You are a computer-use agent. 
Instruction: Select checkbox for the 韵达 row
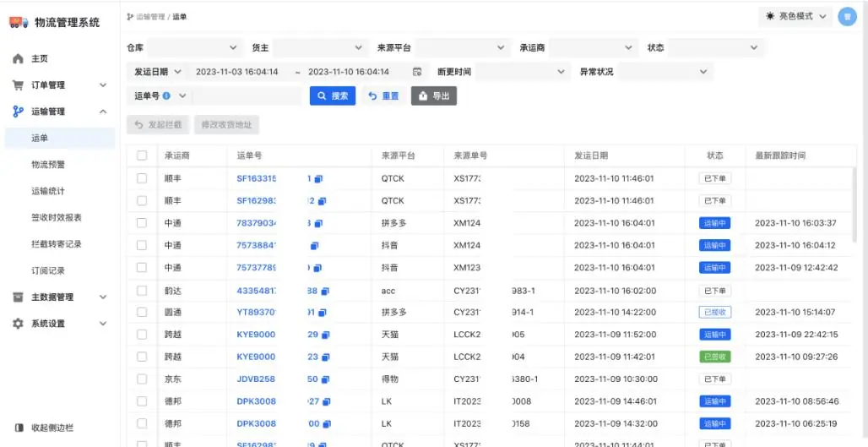coord(142,291)
